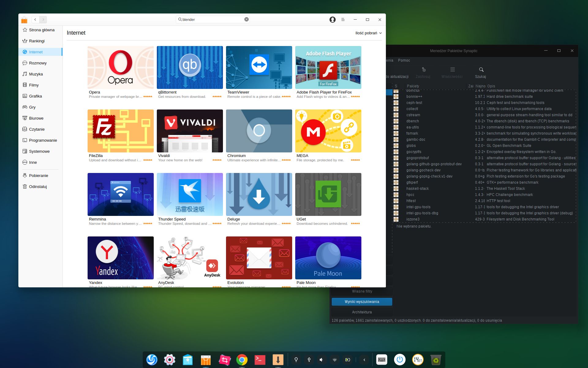Open Rankingi crown category

[37, 41]
